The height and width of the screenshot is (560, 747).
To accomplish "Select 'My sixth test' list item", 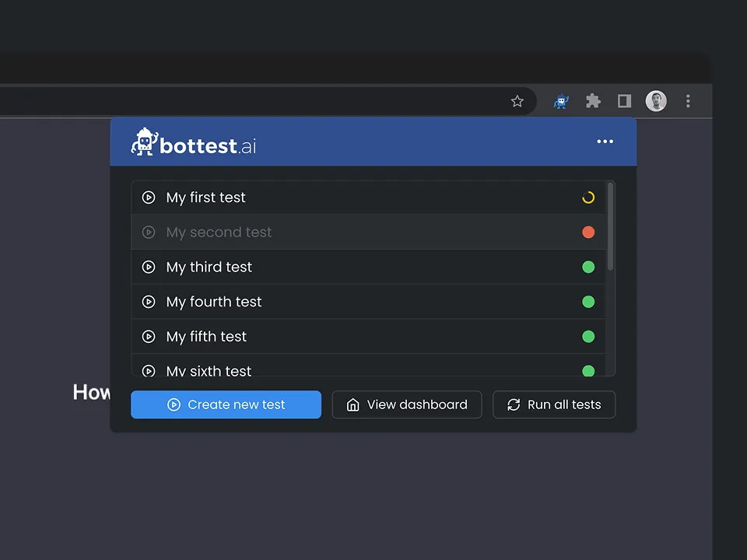I will [209, 370].
